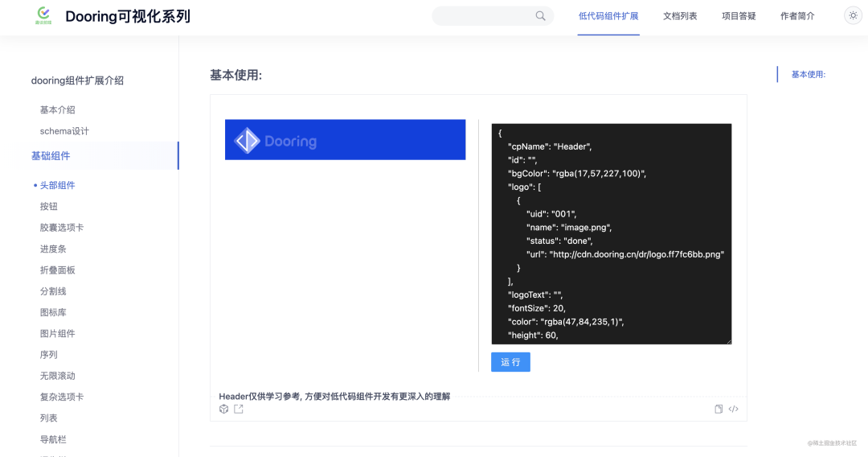Open 按钮 in sidebar
Image resolution: width=868 pixels, height=457 pixels.
point(49,206)
